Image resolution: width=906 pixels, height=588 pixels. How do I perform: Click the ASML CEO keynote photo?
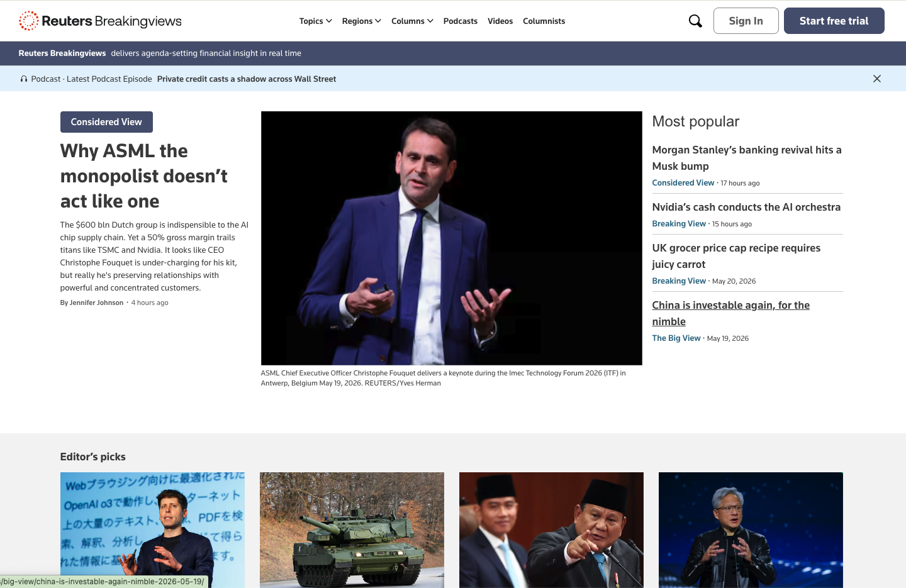click(452, 238)
